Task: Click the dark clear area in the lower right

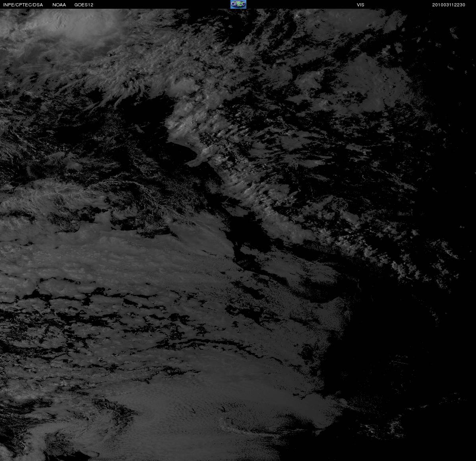Action: (395, 349)
